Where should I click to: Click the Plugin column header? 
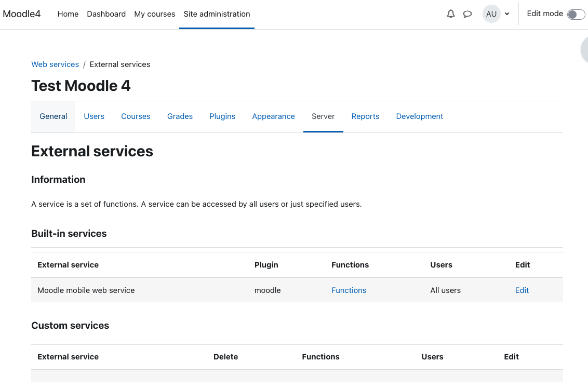pos(266,265)
